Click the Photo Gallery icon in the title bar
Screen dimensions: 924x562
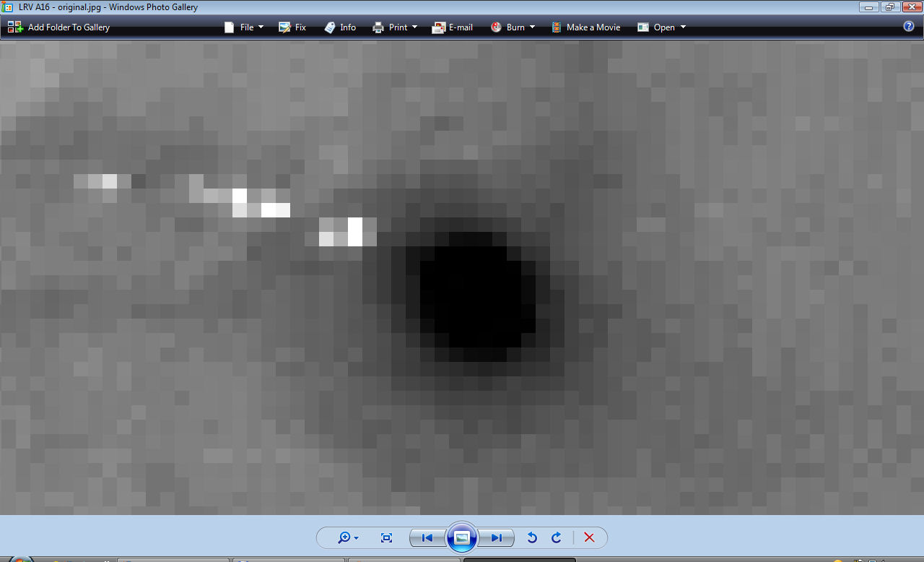coord(8,7)
